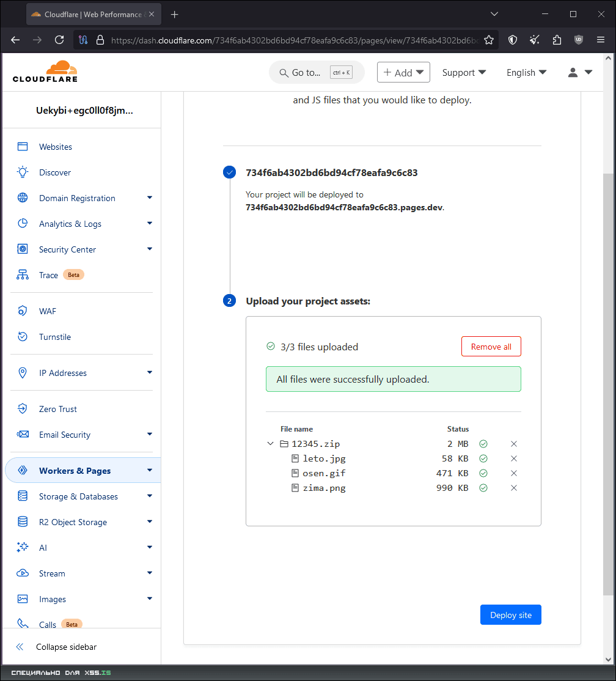Viewport: 616px width, 681px height.
Task: Click the Security Center icon
Action: tap(23, 249)
